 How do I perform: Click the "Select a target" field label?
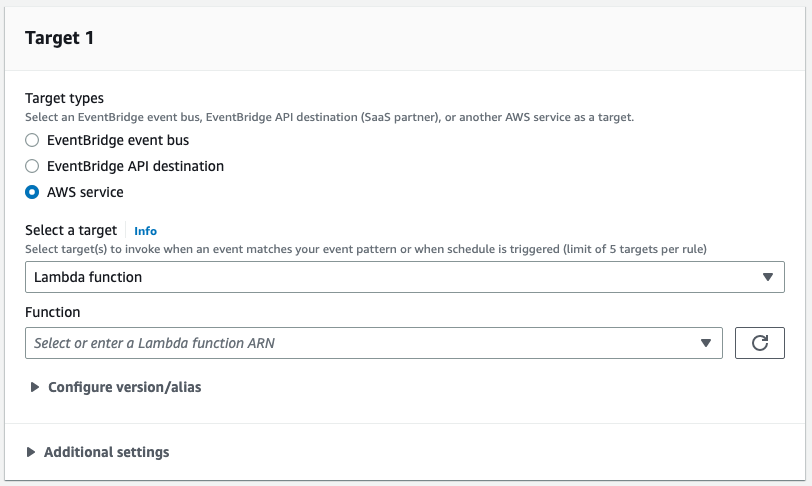pos(71,230)
